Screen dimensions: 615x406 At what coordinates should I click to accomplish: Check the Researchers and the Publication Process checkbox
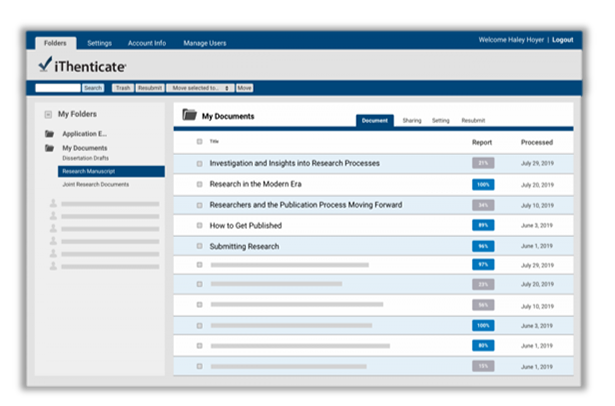[200, 205]
